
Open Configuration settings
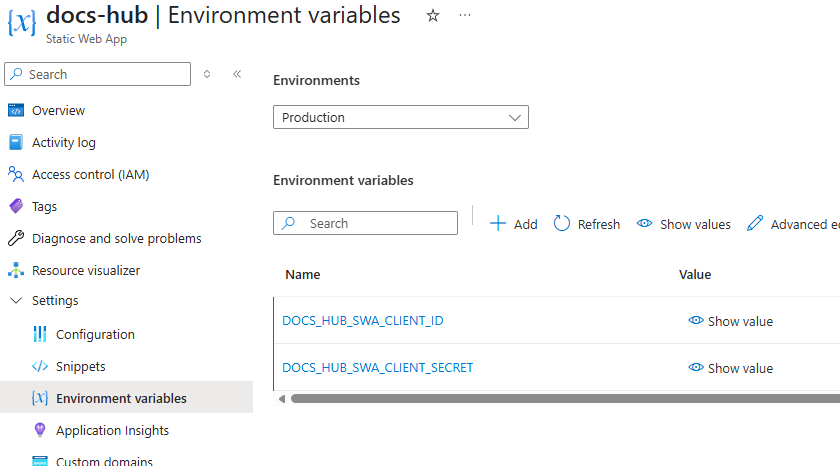pos(95,334)
